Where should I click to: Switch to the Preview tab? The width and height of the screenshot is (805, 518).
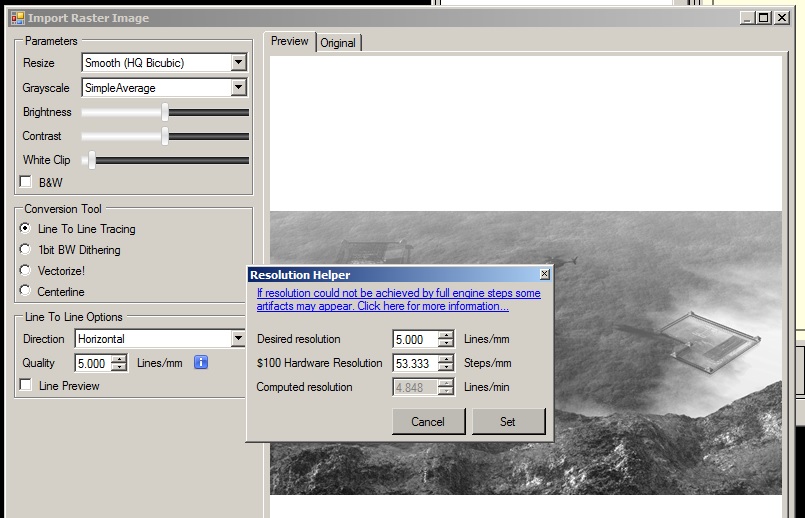coord(290,41)
